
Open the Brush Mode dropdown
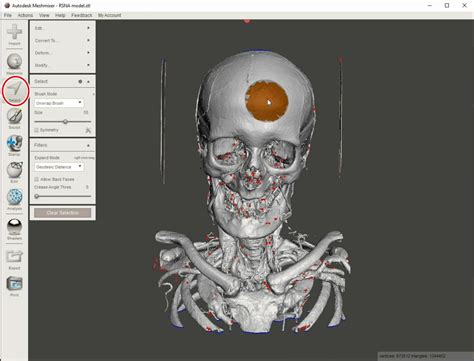pos(59,103)
